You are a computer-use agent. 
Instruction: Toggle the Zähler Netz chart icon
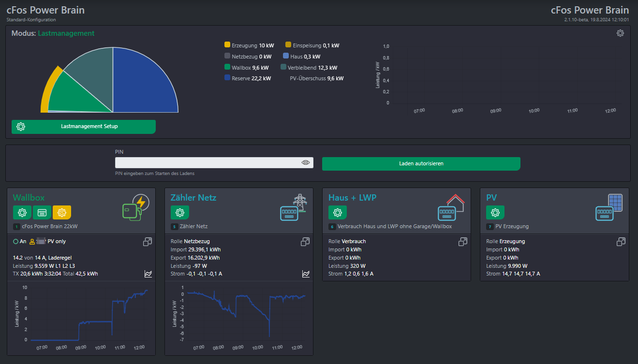(x=306, y=274)
